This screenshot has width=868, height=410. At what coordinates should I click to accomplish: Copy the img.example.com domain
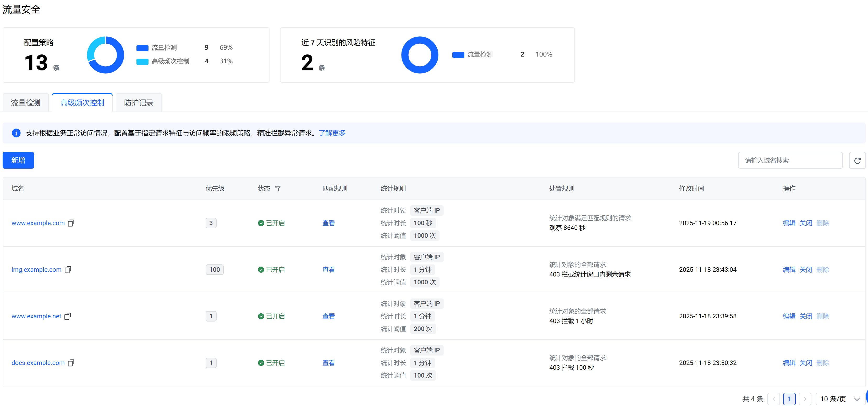[68, 269]
